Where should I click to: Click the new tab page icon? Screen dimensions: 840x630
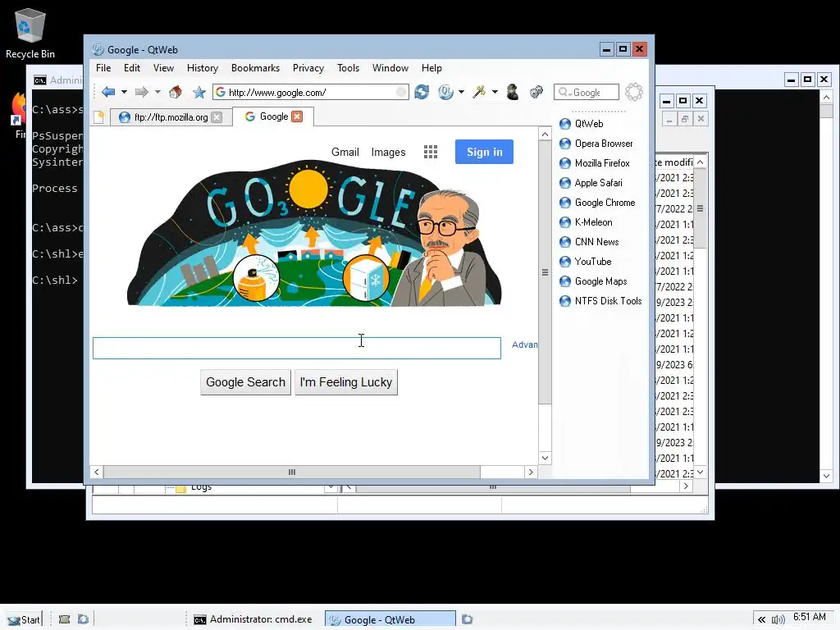(99, 116)
